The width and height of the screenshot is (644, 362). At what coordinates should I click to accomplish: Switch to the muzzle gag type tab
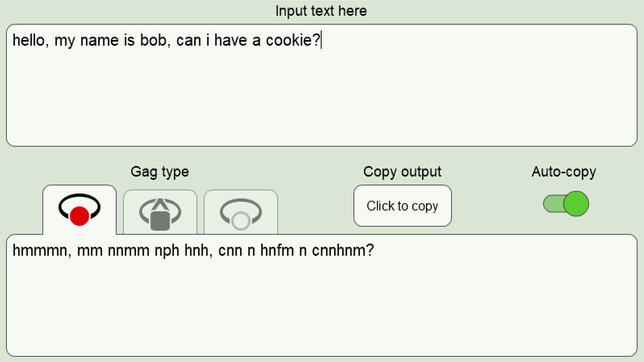point(160,212)
